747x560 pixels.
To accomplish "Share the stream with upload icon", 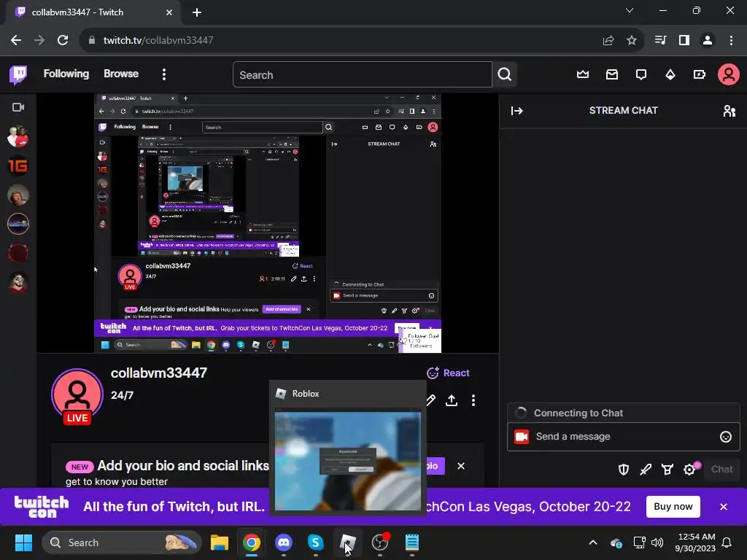I will click(x=451, y=400).
